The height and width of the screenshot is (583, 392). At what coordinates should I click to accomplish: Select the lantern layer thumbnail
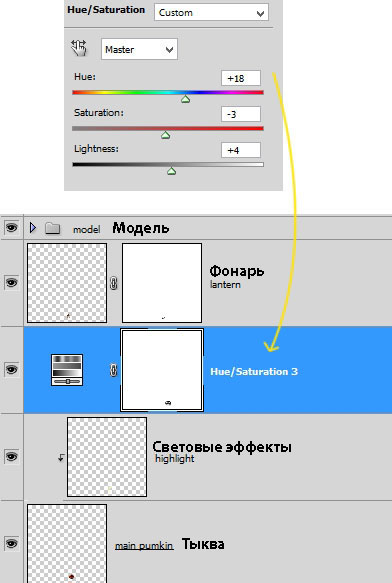67,283
